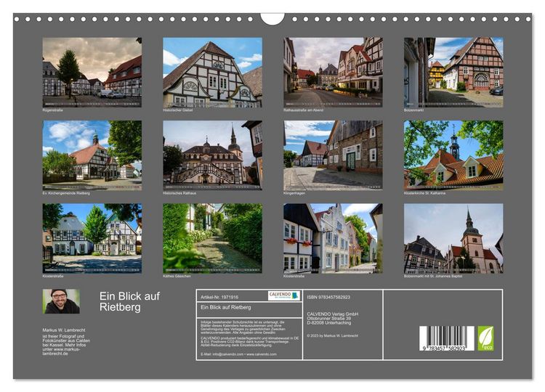545x392 pixels.
Task: Click the 'Klingenhagen' caption
Action: [x=294, y=193]
